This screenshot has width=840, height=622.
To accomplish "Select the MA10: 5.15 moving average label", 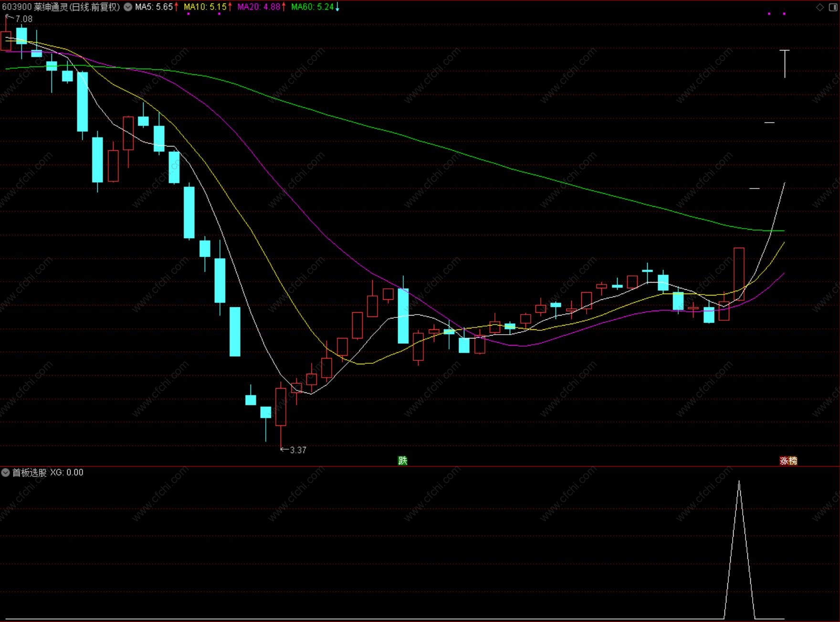I will coord(205,7).
